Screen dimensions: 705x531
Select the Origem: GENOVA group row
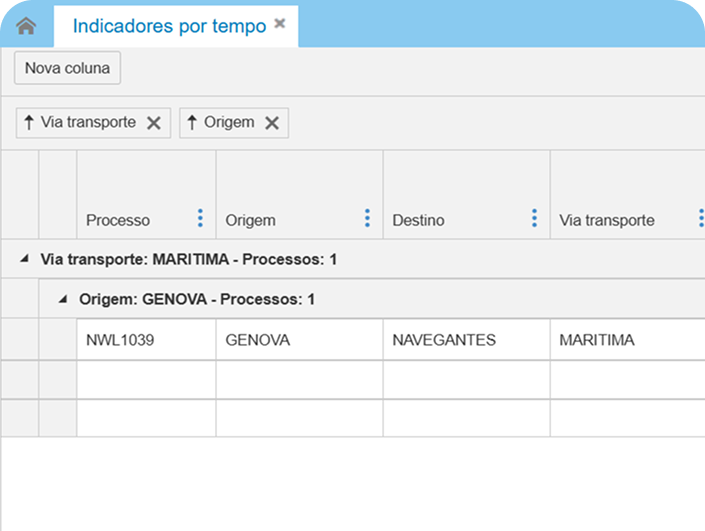click(x=372, y=299)
